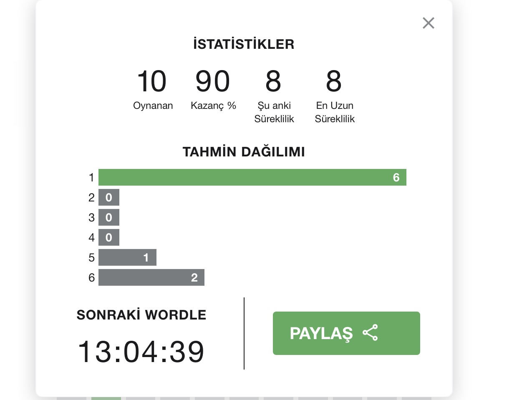Close the statistics dialog with the X
Viewport: 532px width, 400px height.
tap(428, 23)
